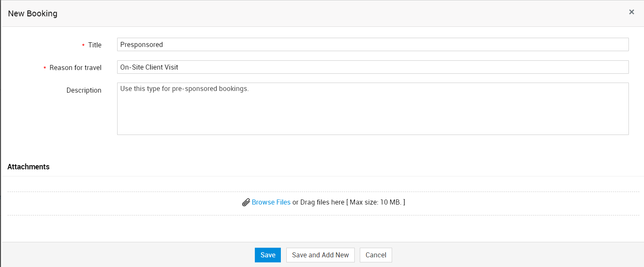Click the 'Reason for travel' label
The width and height of the screenshot is (644, 267).
click(76, 67)
